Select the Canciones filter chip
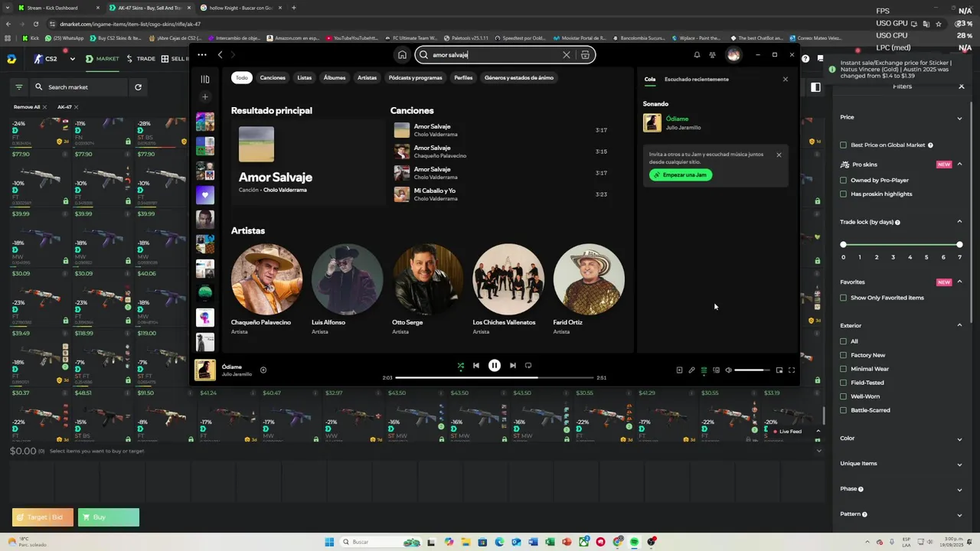This screenshot has width=980, height=551. coord(273,78)
